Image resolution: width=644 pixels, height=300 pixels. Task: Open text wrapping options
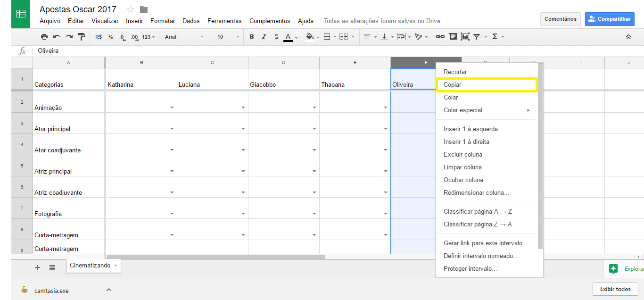click(401, 37)
